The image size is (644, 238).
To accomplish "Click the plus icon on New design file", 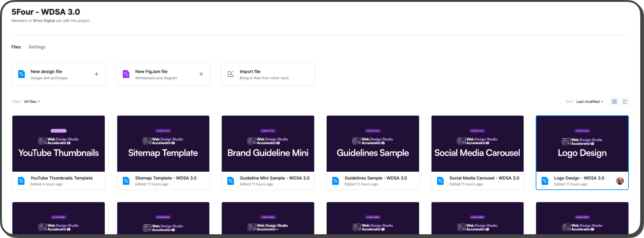I will pos(96,74).
